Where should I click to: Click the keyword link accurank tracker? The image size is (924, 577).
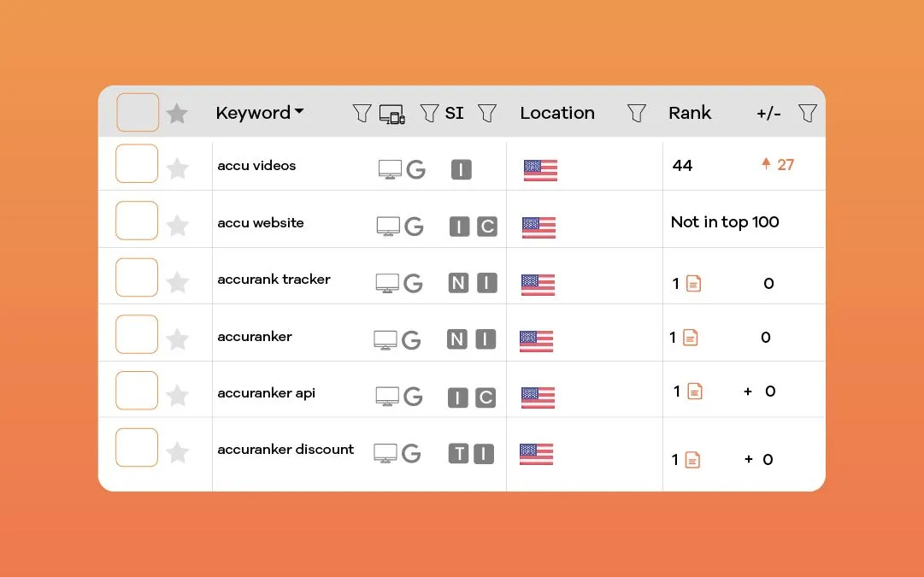pyautogui.click(x=274, y=279)
